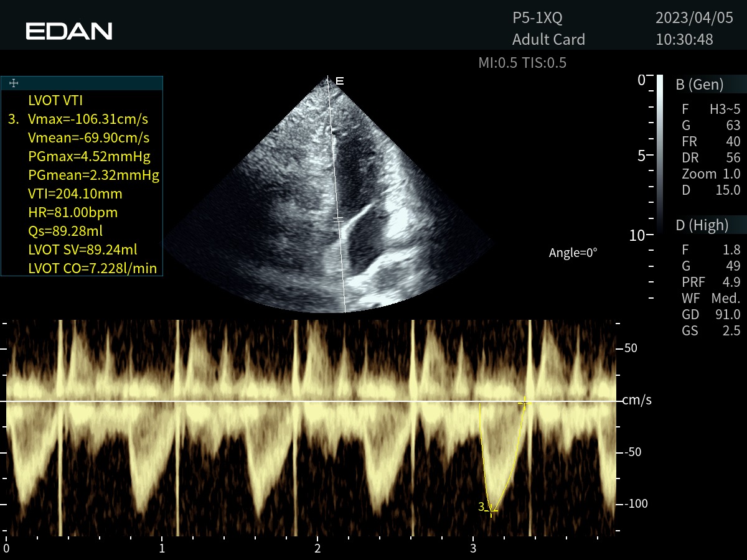This screenshot has height=560, width=747.
Task: Click the P5-1XQ probe label
Action: click(537, 17)
